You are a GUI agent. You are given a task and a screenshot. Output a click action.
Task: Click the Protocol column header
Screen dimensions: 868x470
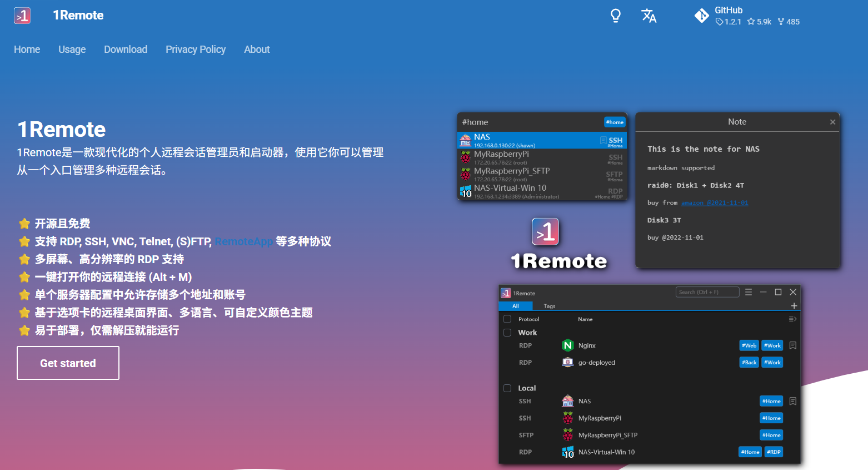click(x=529, y=319)
